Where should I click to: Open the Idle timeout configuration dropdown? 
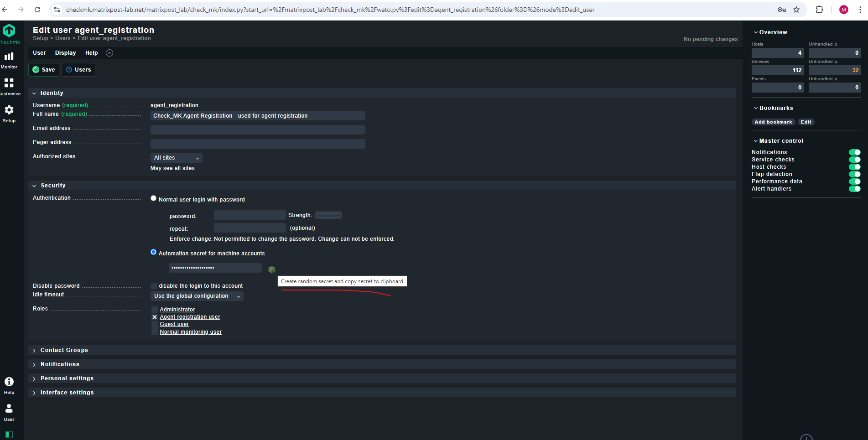(197, 296)
